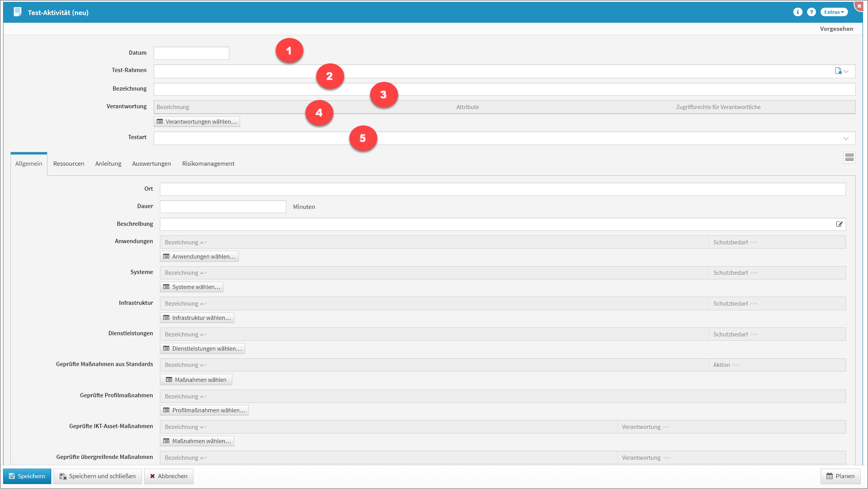Click Systeme wählen button
This screenshot has height=489, width=868.
[191, 287]
